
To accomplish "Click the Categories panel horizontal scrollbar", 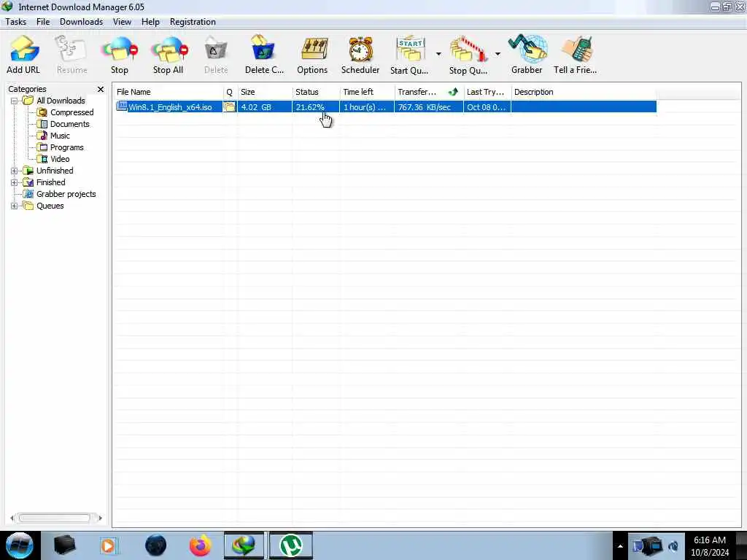I will pos(54,518).
